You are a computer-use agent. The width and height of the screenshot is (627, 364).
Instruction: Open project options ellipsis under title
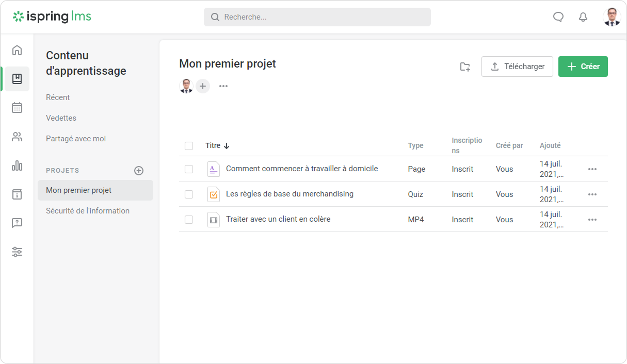coord(223,86)
